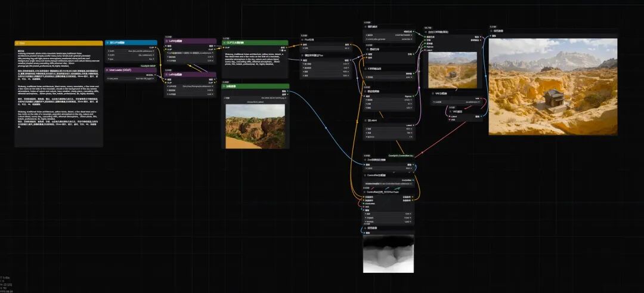
Task: Click the text area of the yellow Note node
Action: [x=58, y=97]
